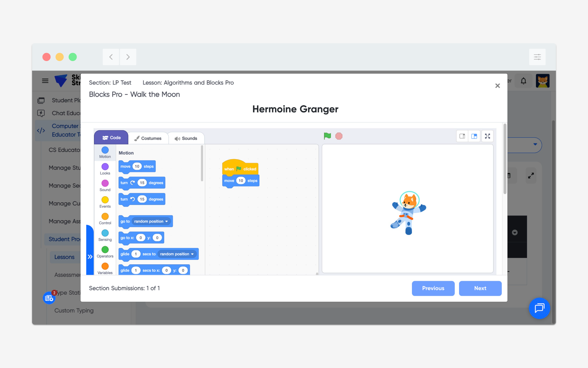Open the fox avatar profile menu
This screenshot has width=588, height=368.
tap(543, 81)
